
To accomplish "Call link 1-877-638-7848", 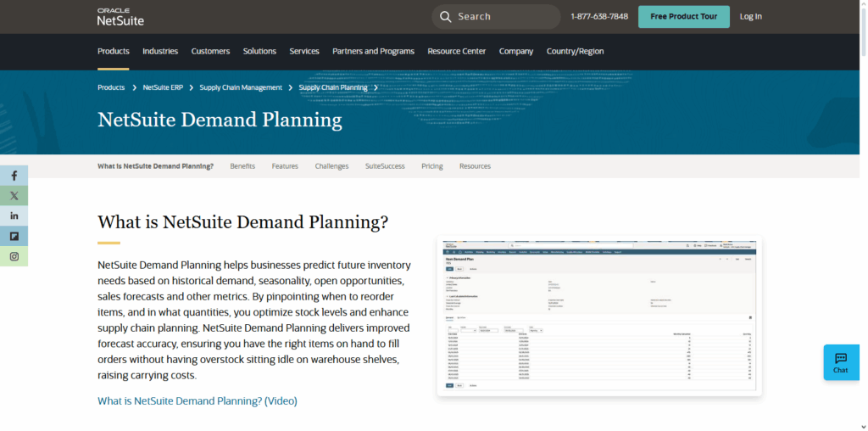I will pos(599,17).
